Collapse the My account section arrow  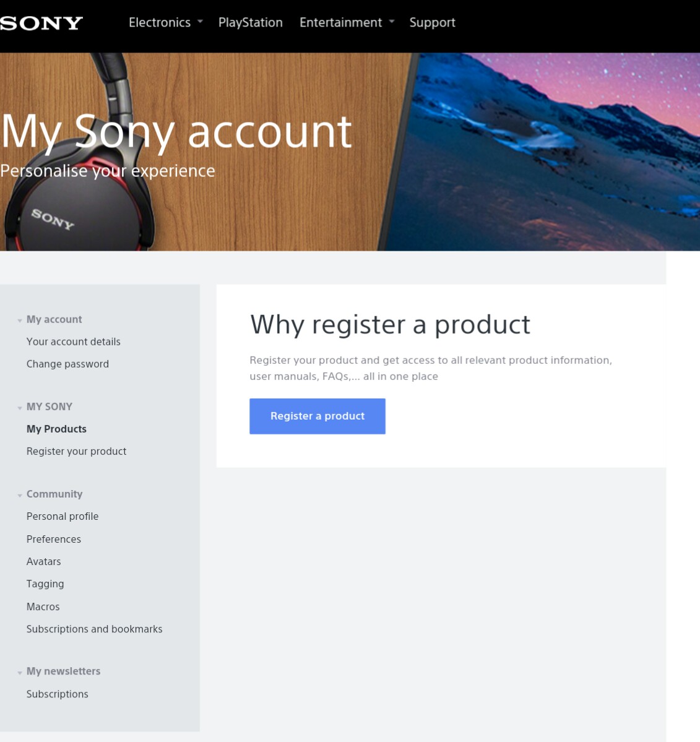(x=20, y=320)
